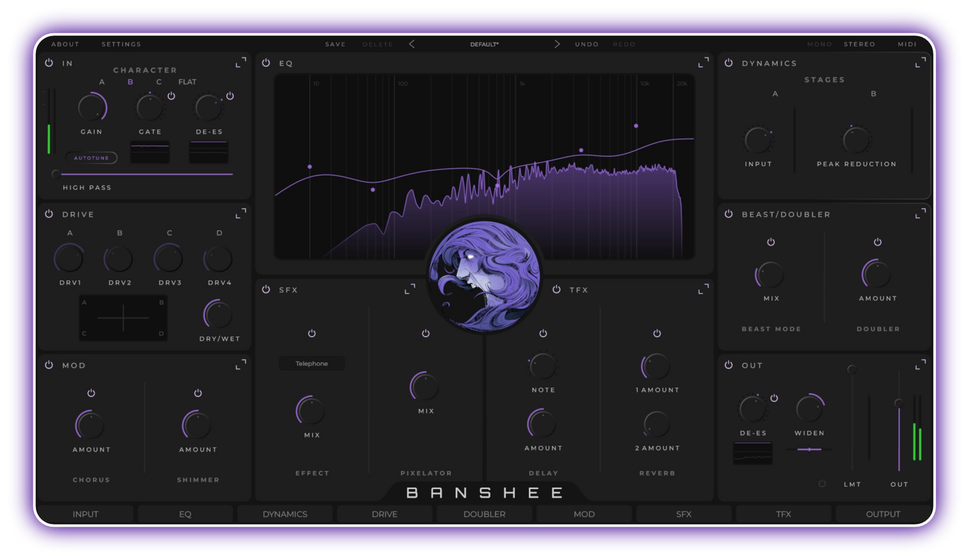The image size is (969, 560).
Task: Select Character B in the IN section
Action: click(130, 82)
